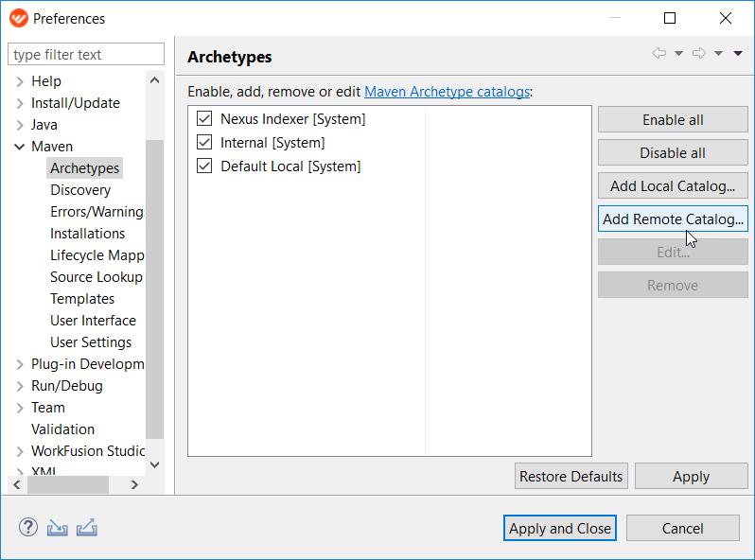Click Disable all button
Image resolution: width=755 pixels, height=560 pixels.
[673, 152]
